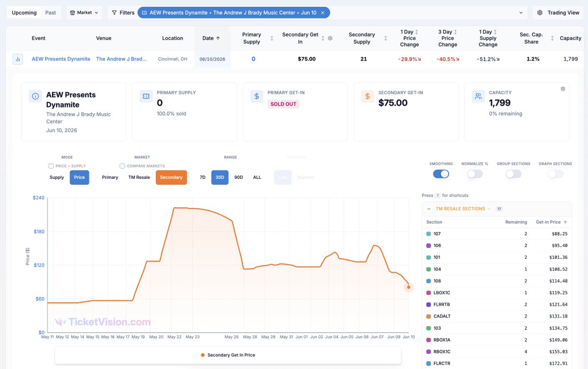Screen dimensions: 588x369
Task: Switch to the Past tab
Action: [x=50, y=13]
